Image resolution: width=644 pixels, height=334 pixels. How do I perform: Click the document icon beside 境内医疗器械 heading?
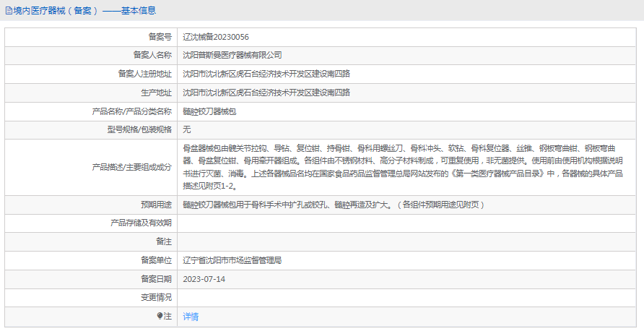[x=9, y=11]
